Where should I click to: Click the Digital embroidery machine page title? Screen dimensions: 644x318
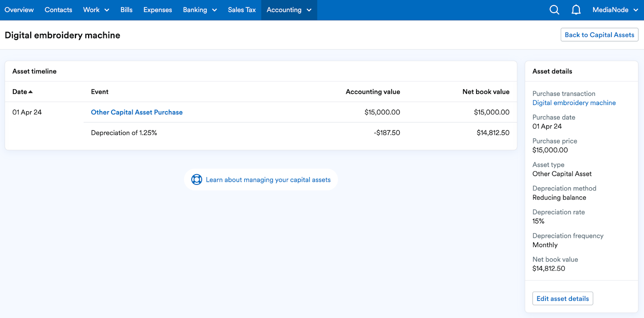coord(62,35)
